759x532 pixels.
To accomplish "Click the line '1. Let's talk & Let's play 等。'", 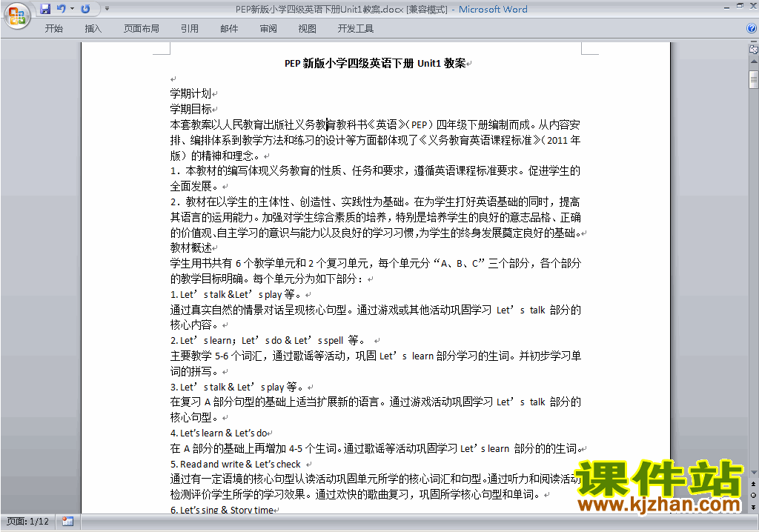I will coord(236,294).
